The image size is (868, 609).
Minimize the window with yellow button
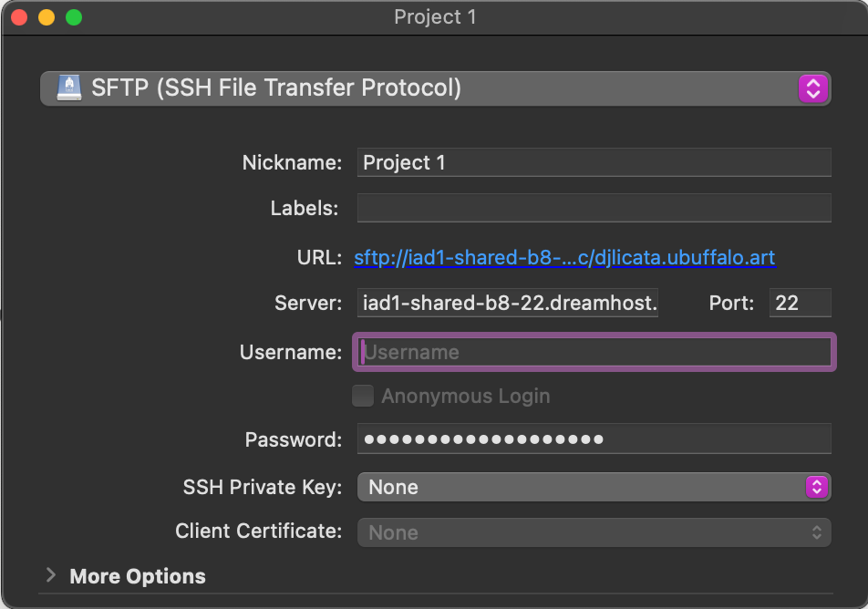[46, 17]
